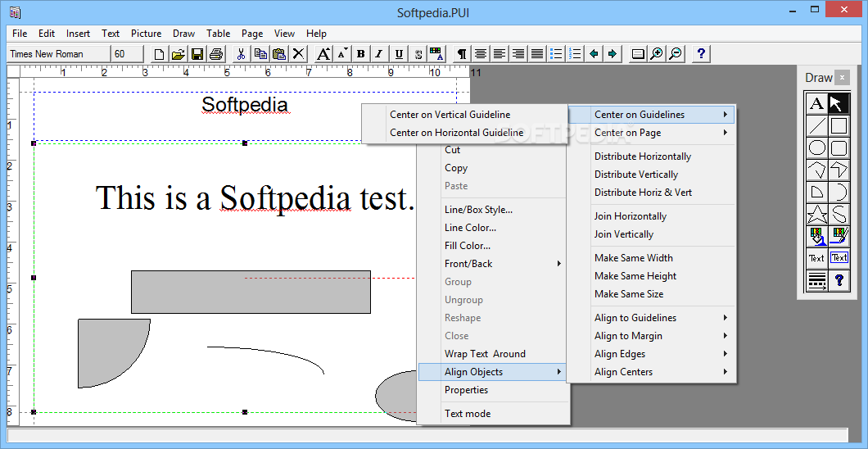Toggle bold formatting
The height and width of the screenshot is (449, 868).
(x=361, y=54)
